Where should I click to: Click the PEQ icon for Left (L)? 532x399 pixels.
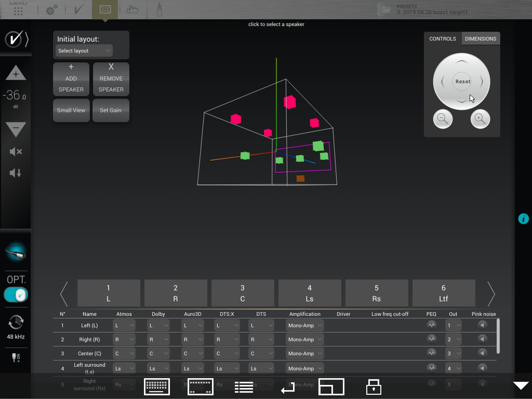point(431,325)
